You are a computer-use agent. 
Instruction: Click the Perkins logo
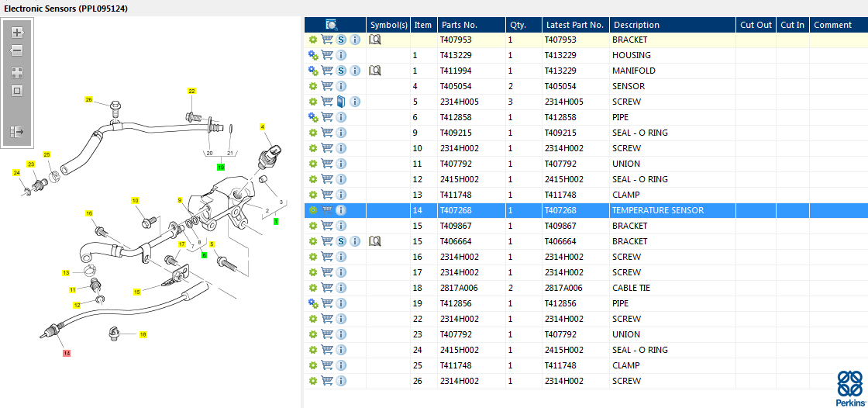click(850, 389)
